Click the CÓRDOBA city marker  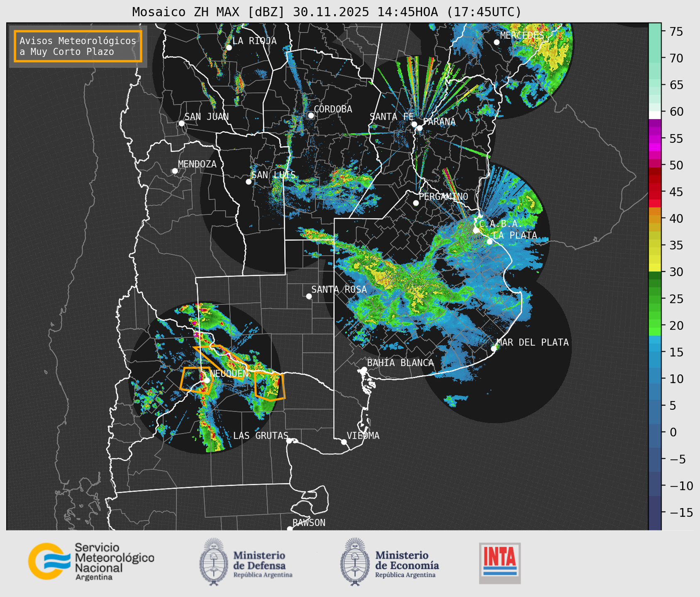pyautogui.click(x=311, y=115)
